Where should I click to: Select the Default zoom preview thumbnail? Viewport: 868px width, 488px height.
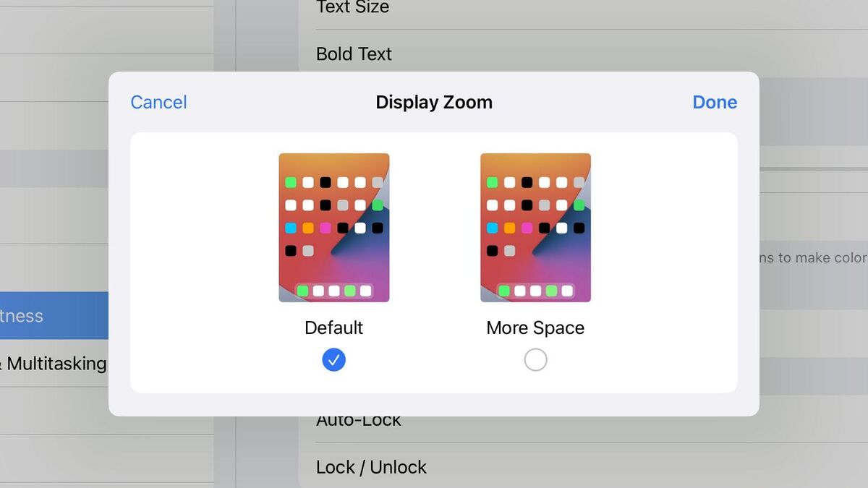333,227
